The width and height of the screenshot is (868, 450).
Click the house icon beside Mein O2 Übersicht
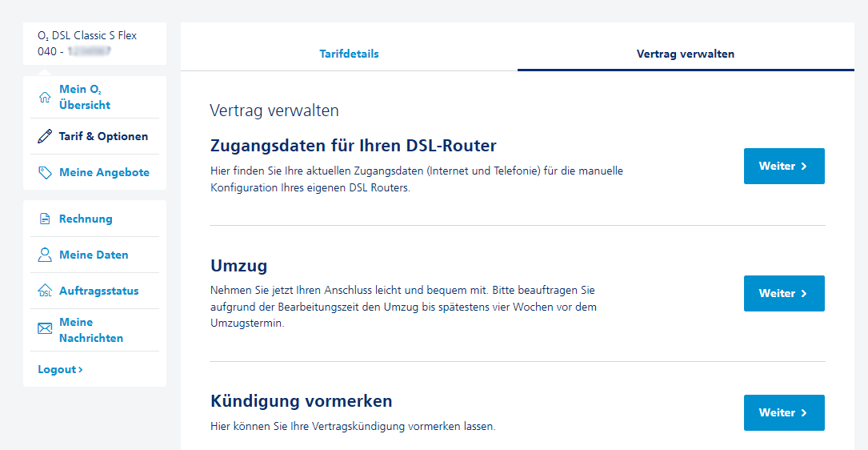pyautogui.click(x=45, y=98)
